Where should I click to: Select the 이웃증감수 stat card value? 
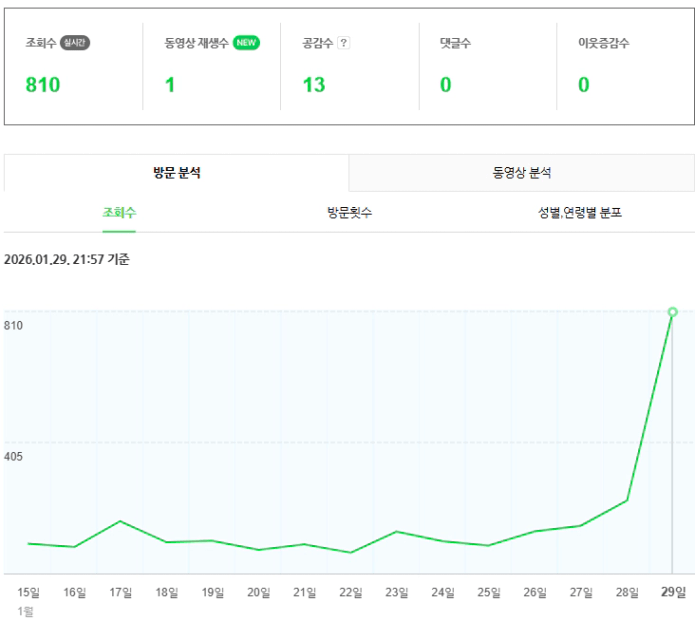(583, 85)
